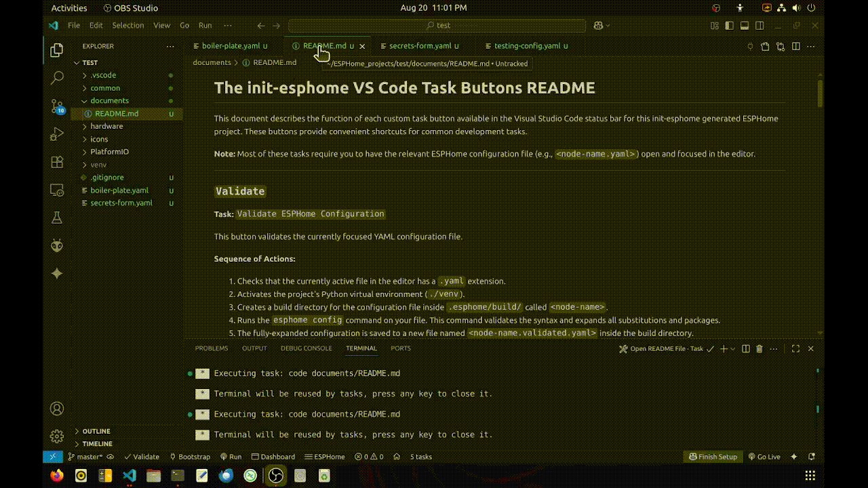Click the search box showing test
Image resolution: width=868 pixels, height=488 pixels.
(x=437, y=25)
